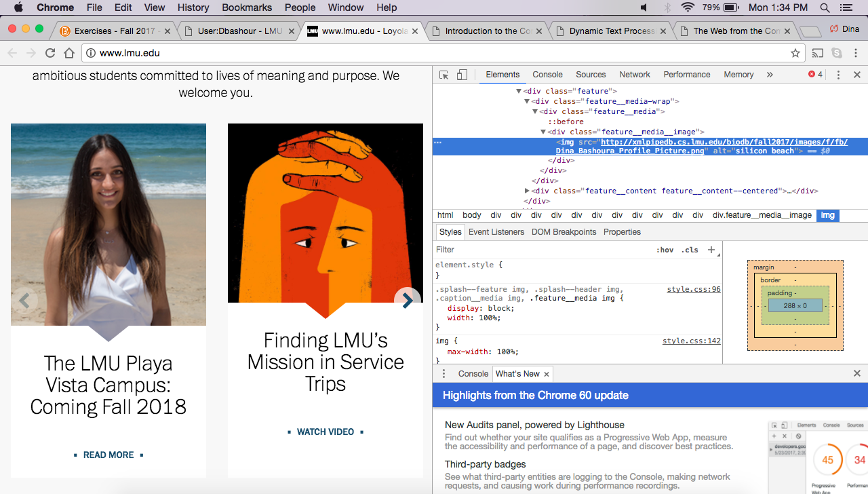Open DevTools customize menu (three dots)

click(838, 75)
